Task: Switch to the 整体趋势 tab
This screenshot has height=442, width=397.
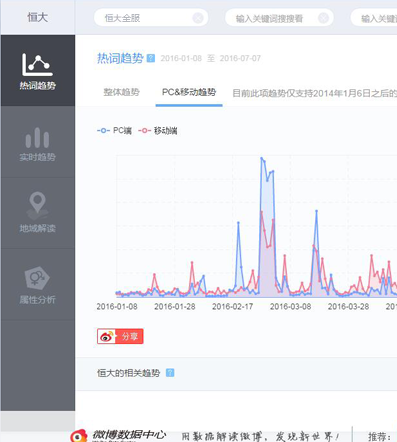Action: coord(121,92)
